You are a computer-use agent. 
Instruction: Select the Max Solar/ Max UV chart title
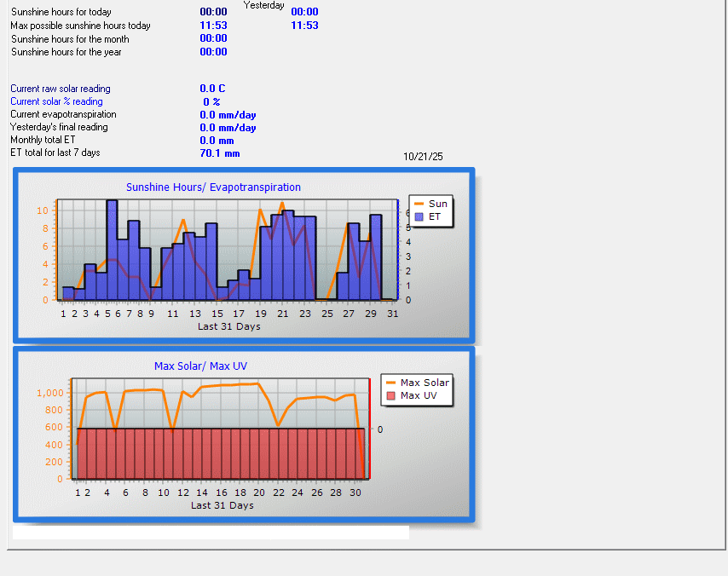(x=200, y=366)
